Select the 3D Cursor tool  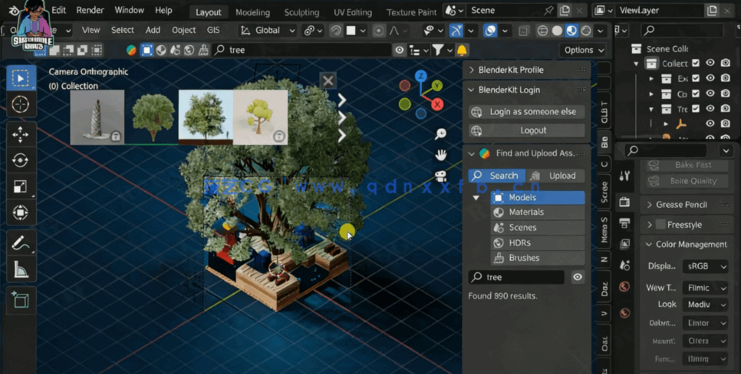point(21,104)
